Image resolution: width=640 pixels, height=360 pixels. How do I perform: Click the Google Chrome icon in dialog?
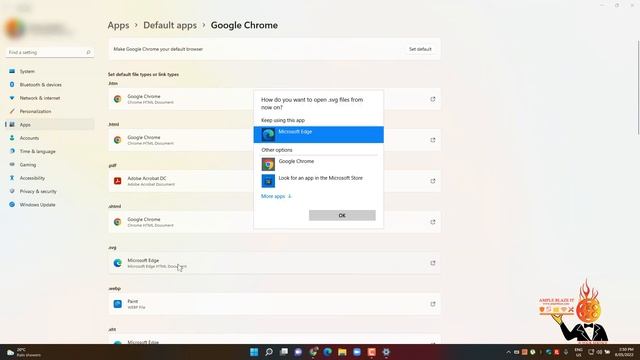click(268, 164)
